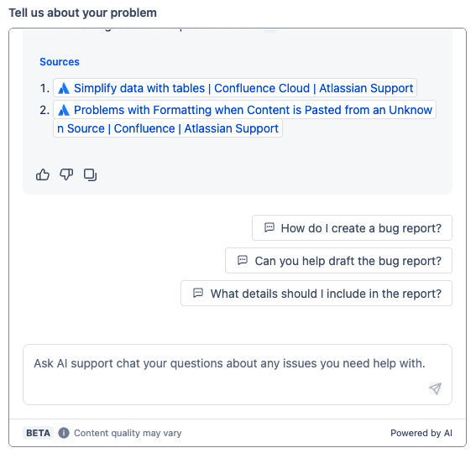Click the chat bubble icon on 'How do I create a bug report?'
The height and width of the screenshot is (453, 476).
click(269, 227)
